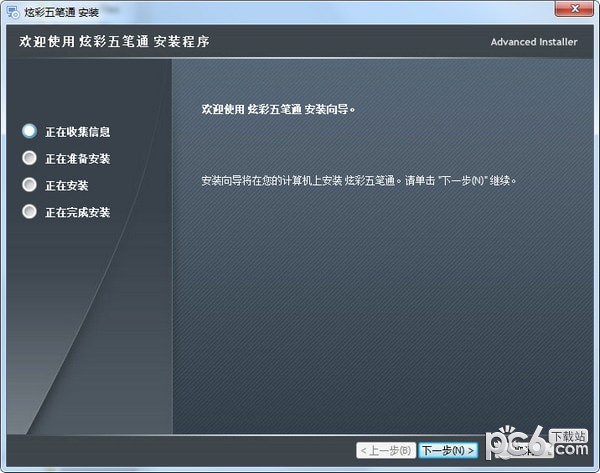
Task: Click the 正在完成安装 step label text
Action: point(77,213)
